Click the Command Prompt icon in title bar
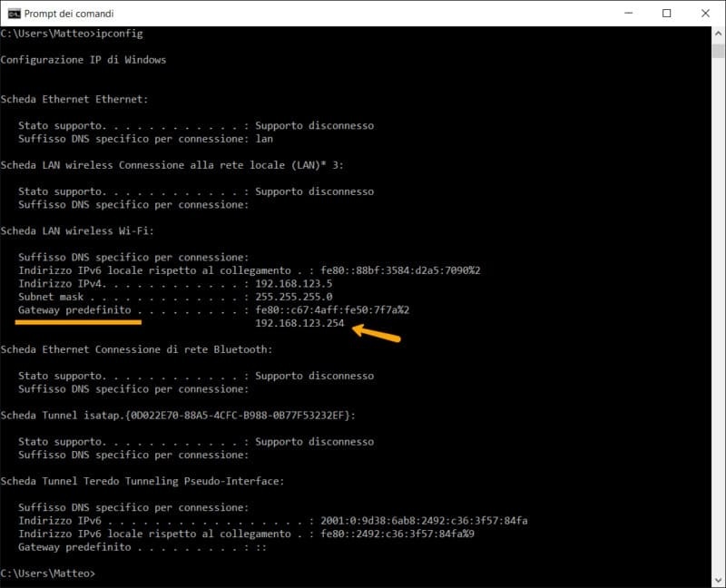Viewport: 726px width, 588px height. click(13, 14)
